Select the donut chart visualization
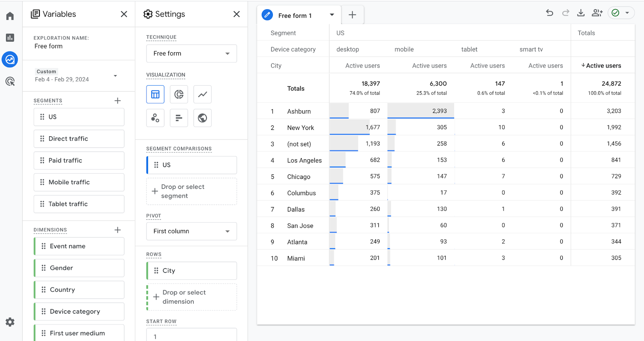This screenshot has width=644, height=341. point(179,94)
